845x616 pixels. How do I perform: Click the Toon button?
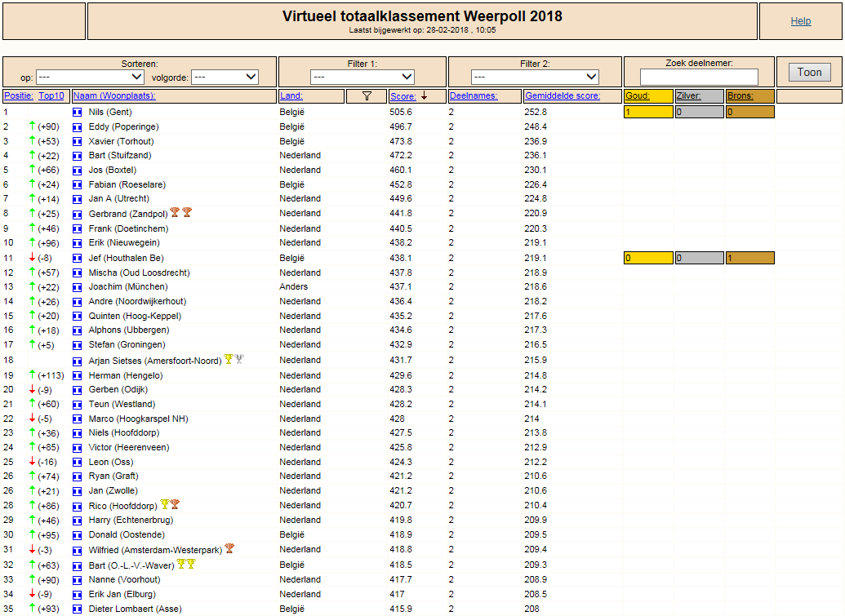click(809, 72)
